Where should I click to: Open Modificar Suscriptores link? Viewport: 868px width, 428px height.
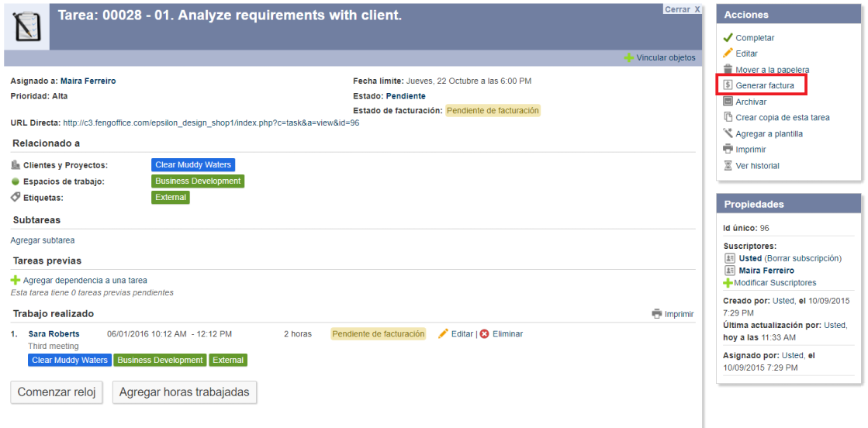coord(774,283)
